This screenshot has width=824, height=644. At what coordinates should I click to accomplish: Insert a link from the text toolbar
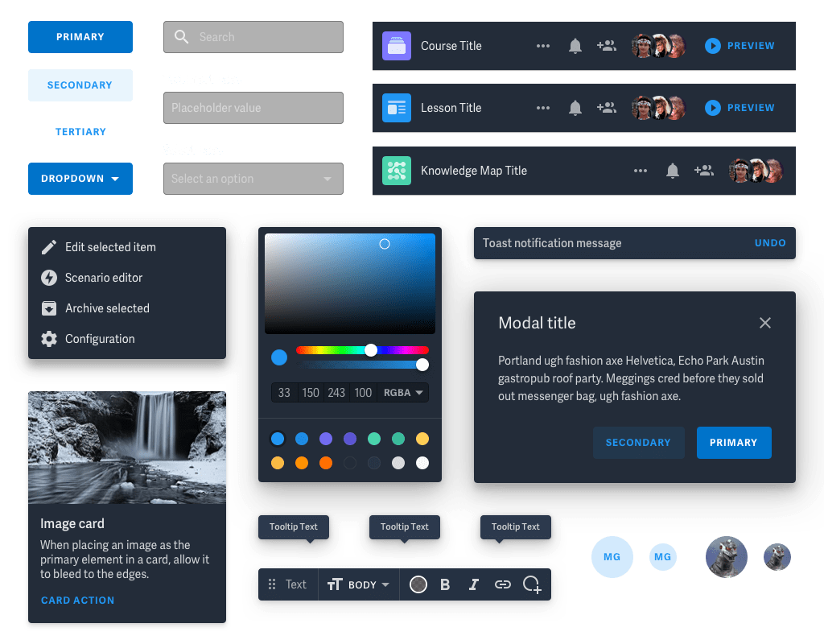(x=502, y=584)
